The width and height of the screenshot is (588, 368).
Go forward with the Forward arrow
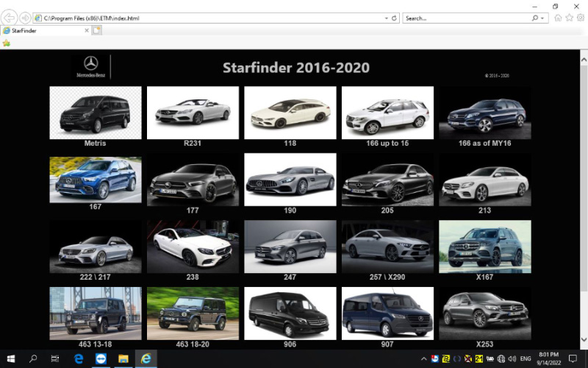[25, 18]
